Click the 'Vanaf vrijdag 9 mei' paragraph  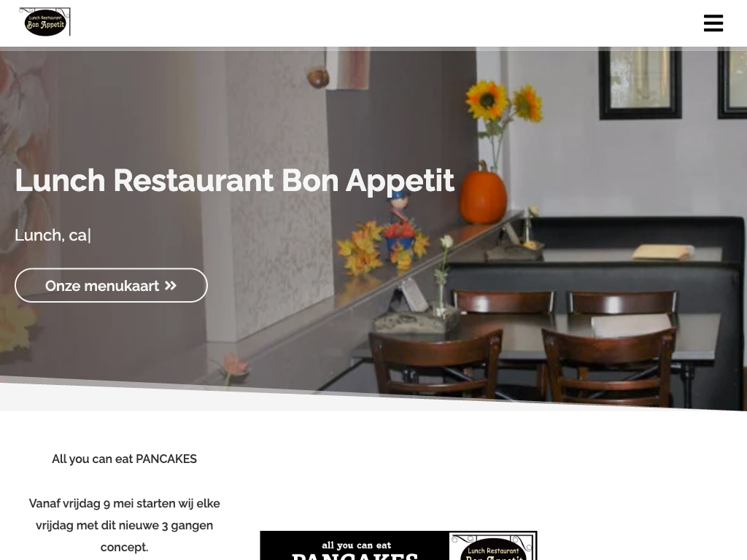pyautogui.click(x=124, y=525)
